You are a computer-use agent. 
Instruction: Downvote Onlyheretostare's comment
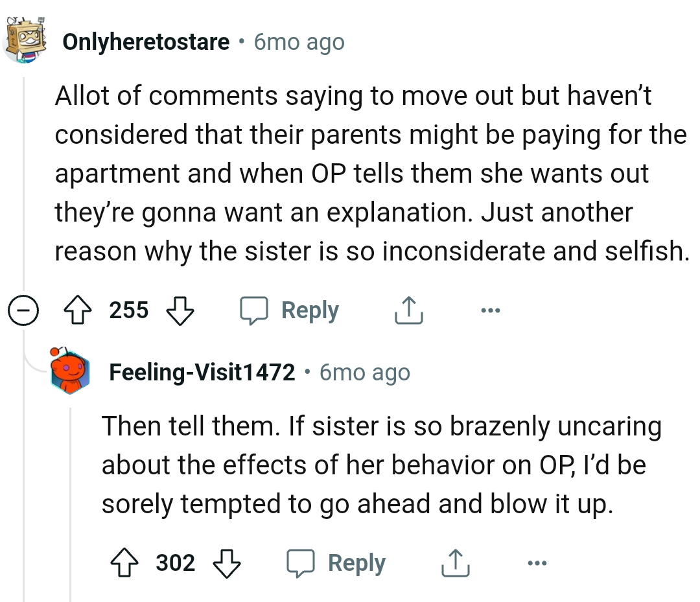pos(180,310)
